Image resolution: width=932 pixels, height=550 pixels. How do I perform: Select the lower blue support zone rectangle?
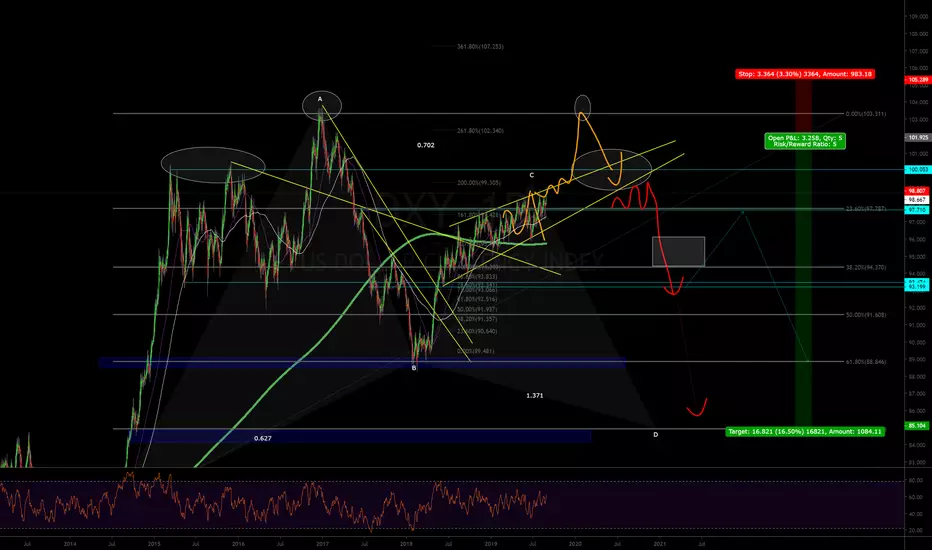pyautogui.click(x=360, y=436)
